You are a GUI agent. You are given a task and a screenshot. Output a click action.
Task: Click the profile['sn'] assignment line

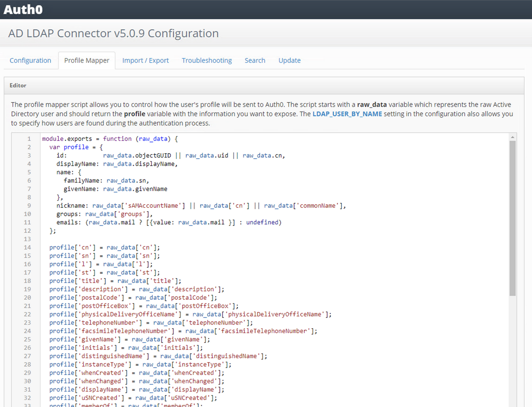pos(105,256)
